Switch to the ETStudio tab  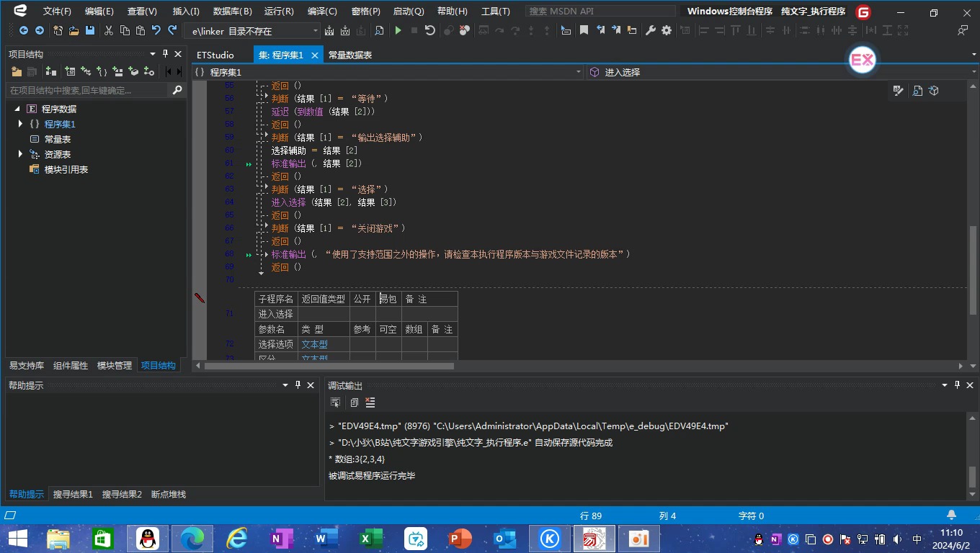[x=215, y=55]
